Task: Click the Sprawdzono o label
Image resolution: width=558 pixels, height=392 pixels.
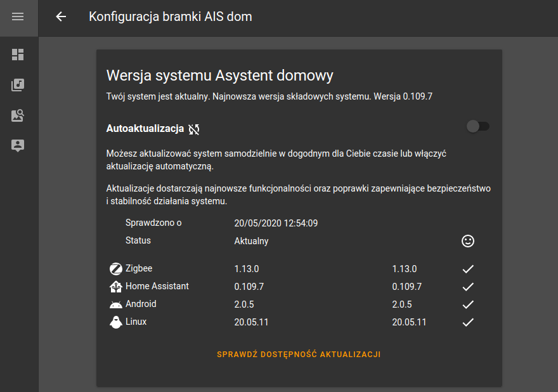Action: (153, 223)
